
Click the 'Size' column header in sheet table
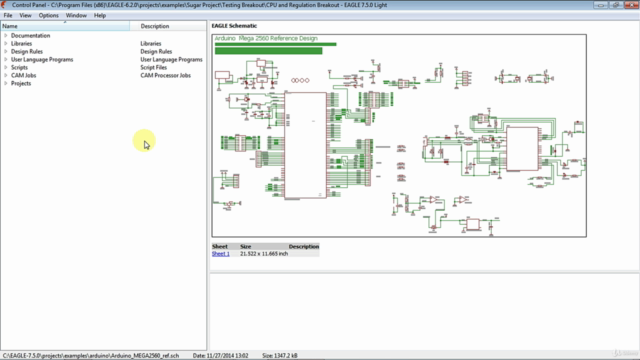(245, 247)
